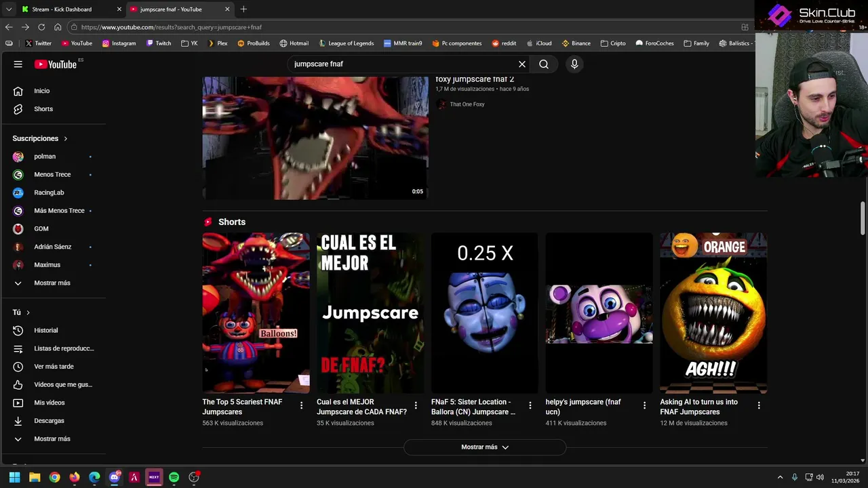The image size is (868, 488).
Task: Reload the current page
Action: point(41,27)
